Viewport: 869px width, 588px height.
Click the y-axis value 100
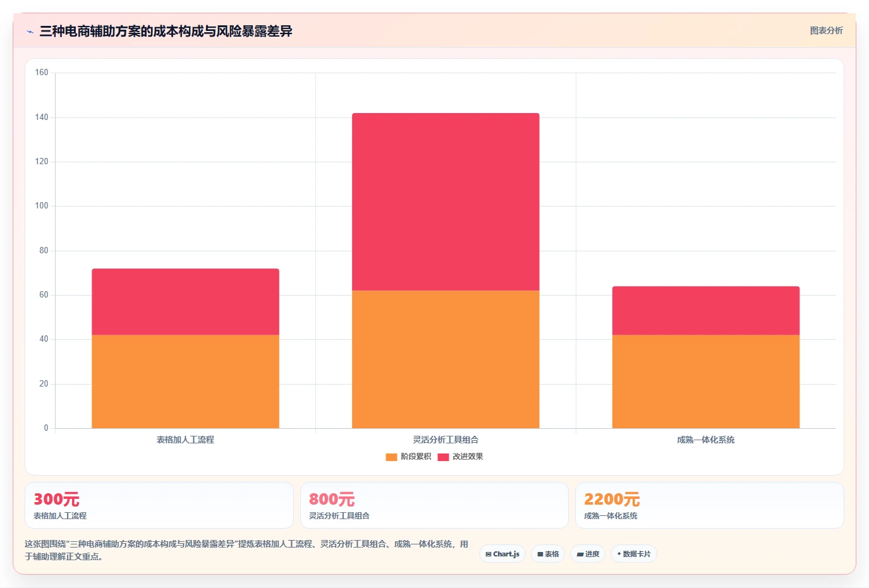[42, 206]
